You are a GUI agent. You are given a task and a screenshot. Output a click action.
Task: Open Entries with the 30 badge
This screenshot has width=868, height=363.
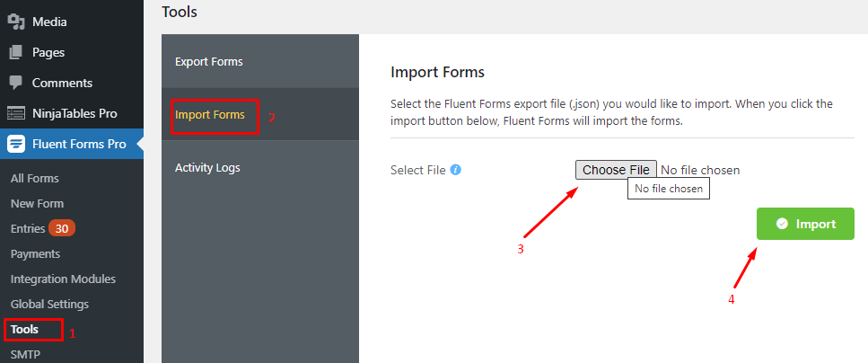coord(42,228)
